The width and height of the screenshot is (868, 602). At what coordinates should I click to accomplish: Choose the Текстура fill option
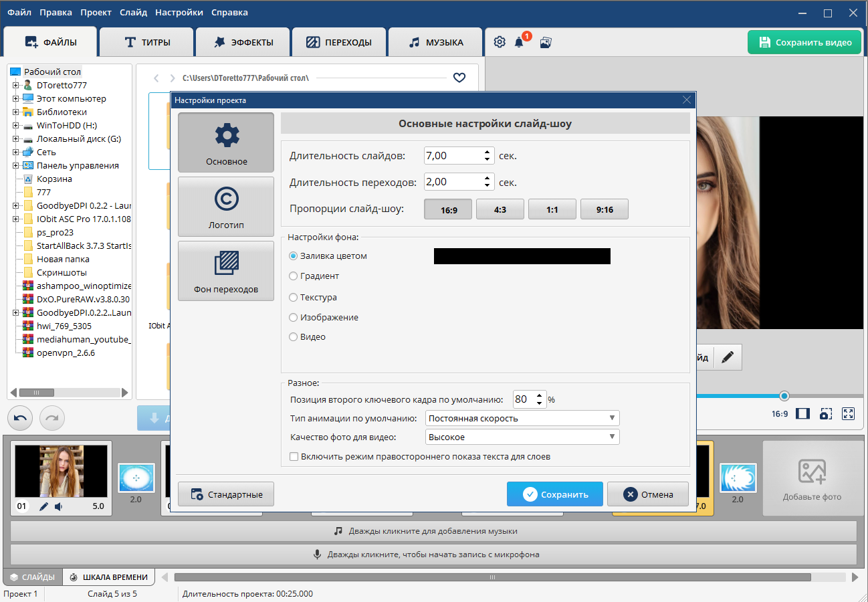coord(293,296)
